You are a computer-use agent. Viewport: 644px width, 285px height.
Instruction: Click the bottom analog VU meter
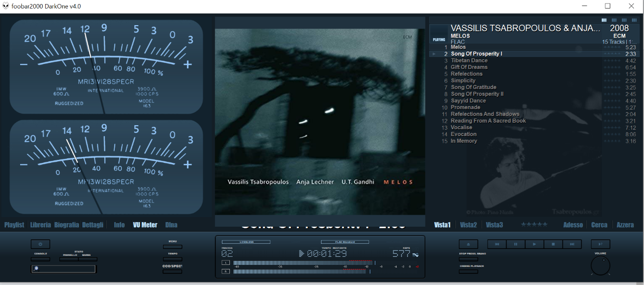click(106, 167)
